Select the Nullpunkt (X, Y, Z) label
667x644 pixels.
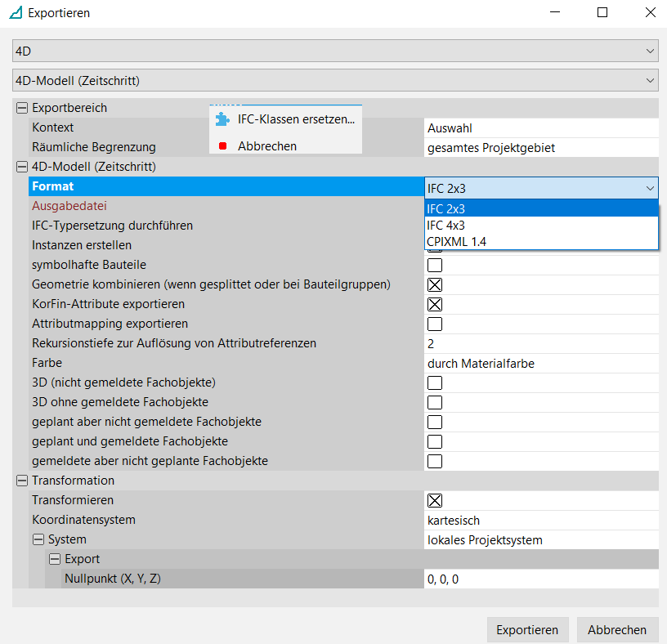(x=113, y=579)
